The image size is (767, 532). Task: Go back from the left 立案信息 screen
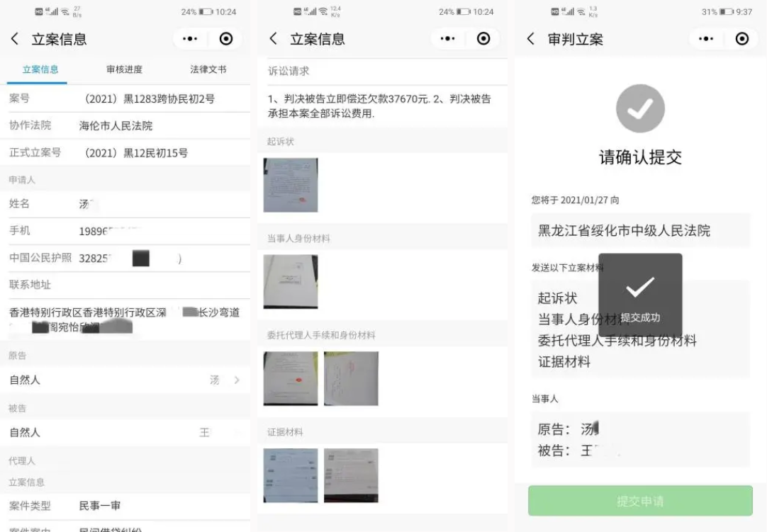tap(15, 39)
